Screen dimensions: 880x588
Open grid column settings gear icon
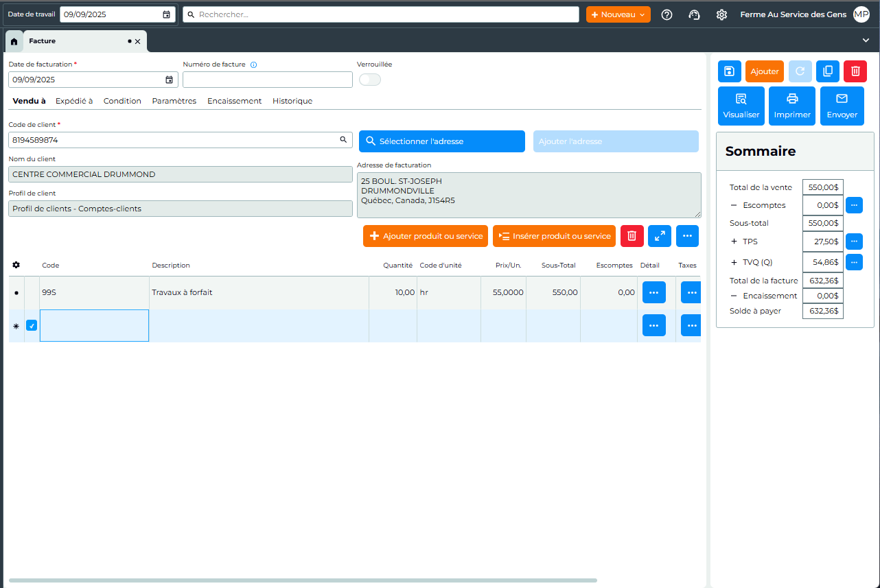(16, 265)
